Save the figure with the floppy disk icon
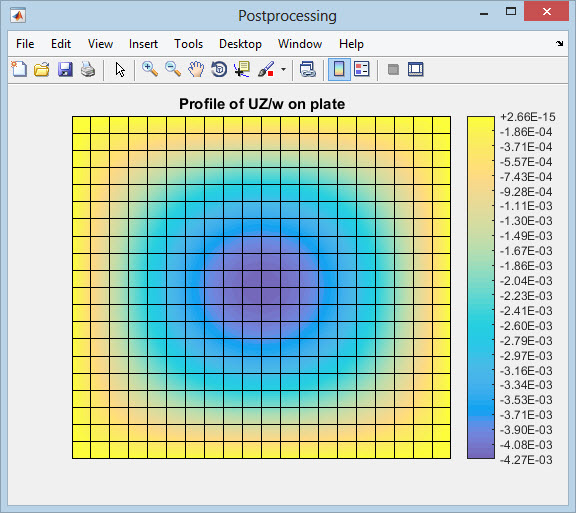 coord(65,69)
